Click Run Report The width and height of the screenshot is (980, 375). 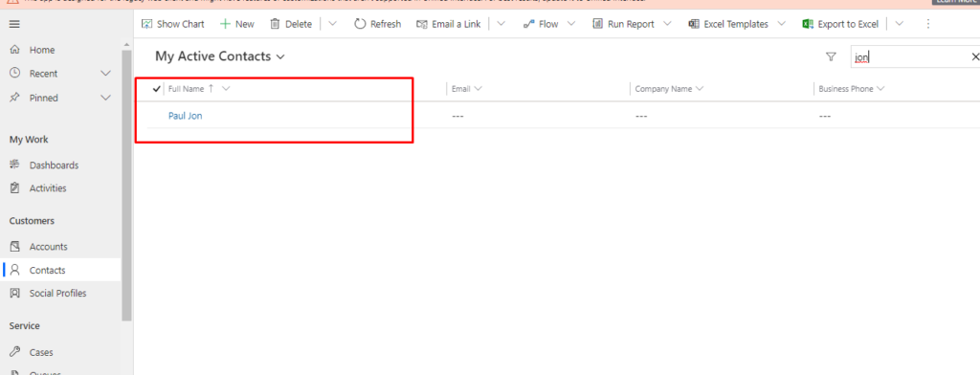click(623, 24)
